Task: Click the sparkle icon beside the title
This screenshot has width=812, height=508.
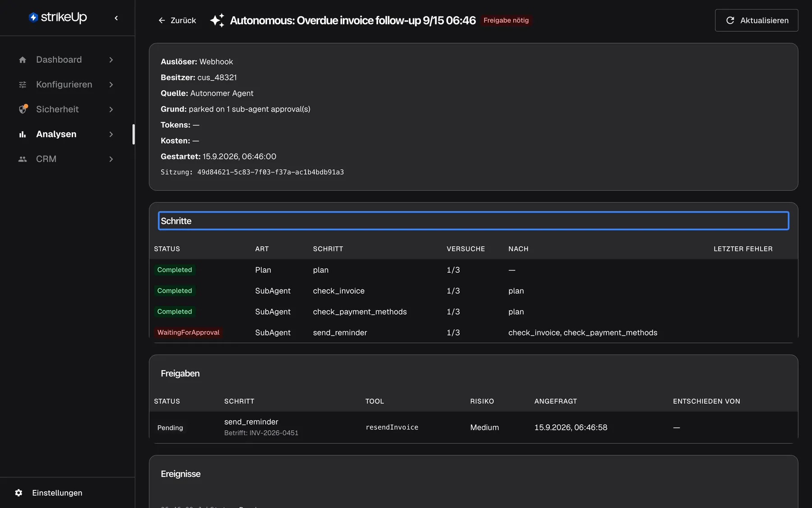Action: [x=217, y=20]
